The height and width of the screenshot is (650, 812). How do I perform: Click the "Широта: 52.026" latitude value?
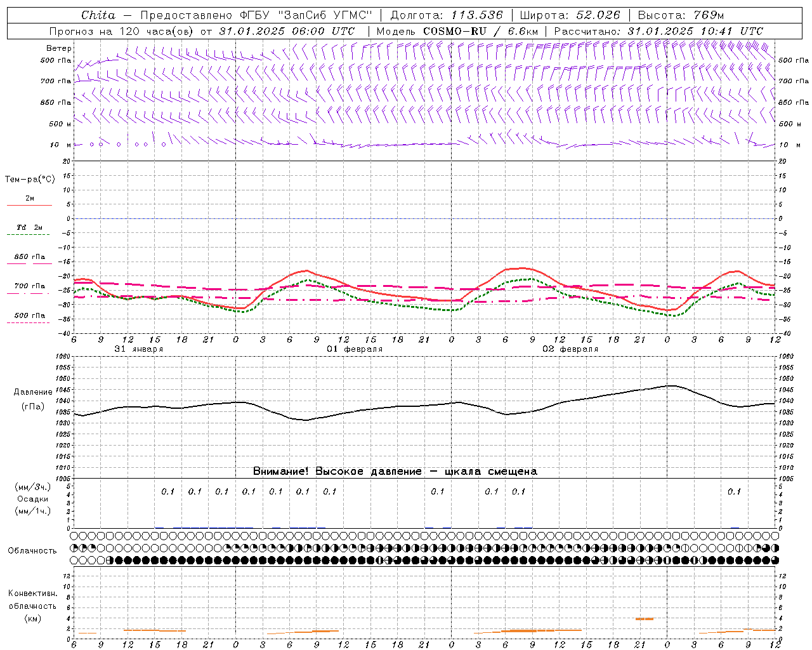pos(570,15)
